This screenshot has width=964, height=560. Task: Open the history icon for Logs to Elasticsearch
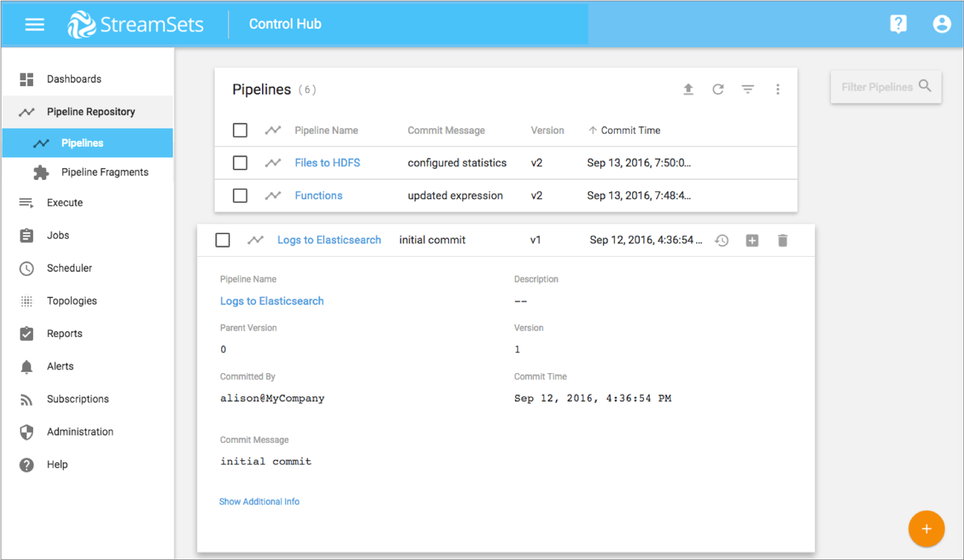(722, 241)
